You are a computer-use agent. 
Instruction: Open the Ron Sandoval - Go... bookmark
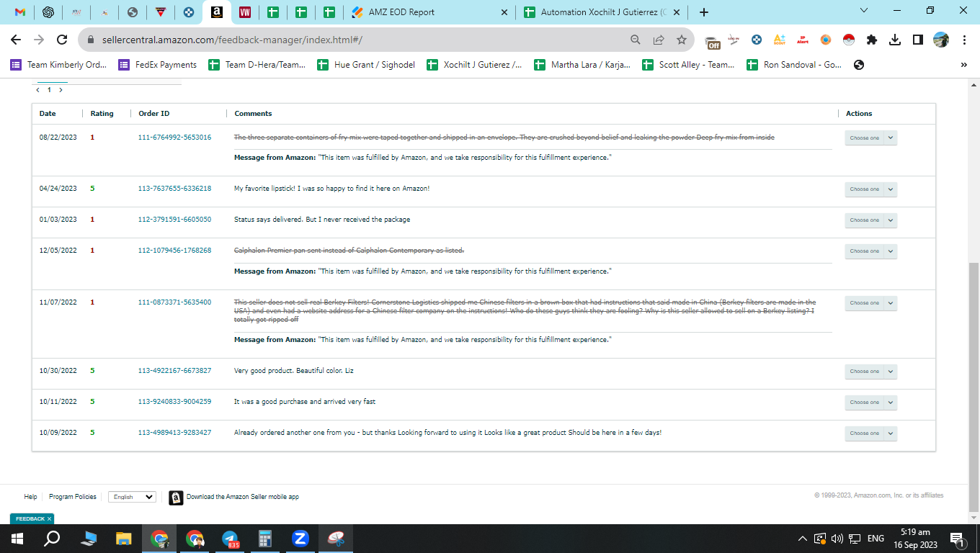(x=793, y=65)
